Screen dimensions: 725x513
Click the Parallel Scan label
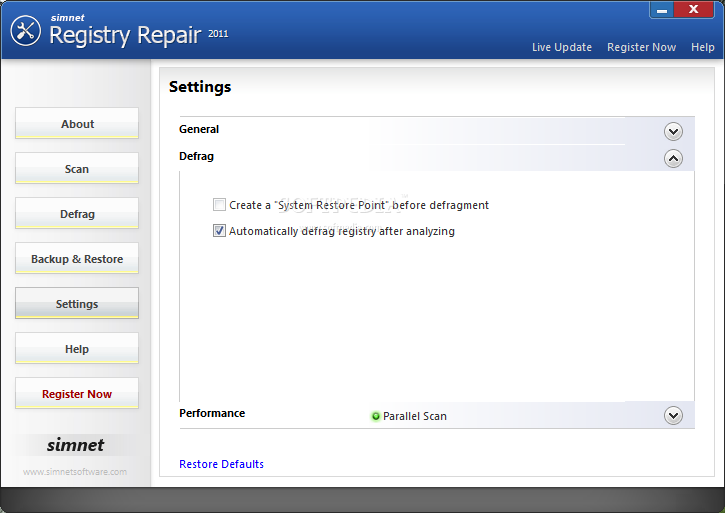pos(415,416)
